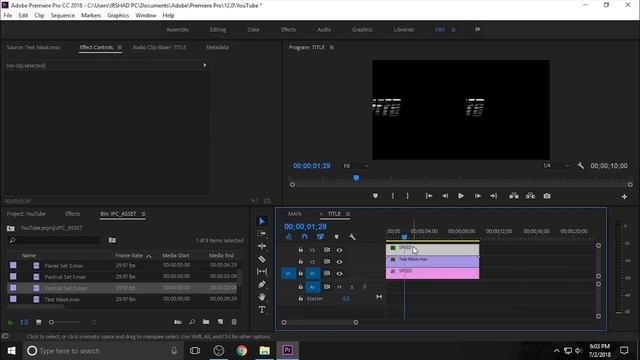
Task: Select the Slip tool
Action: 262,271
